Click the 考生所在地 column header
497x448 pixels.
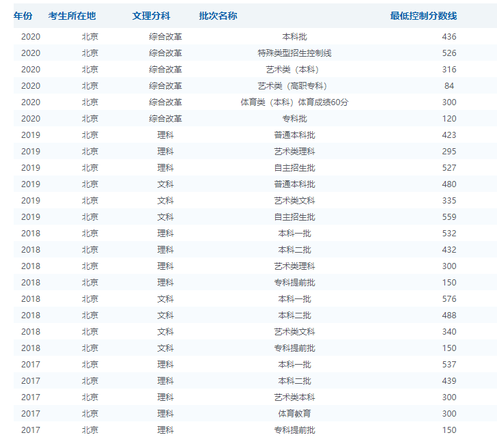tap(72, 16)
